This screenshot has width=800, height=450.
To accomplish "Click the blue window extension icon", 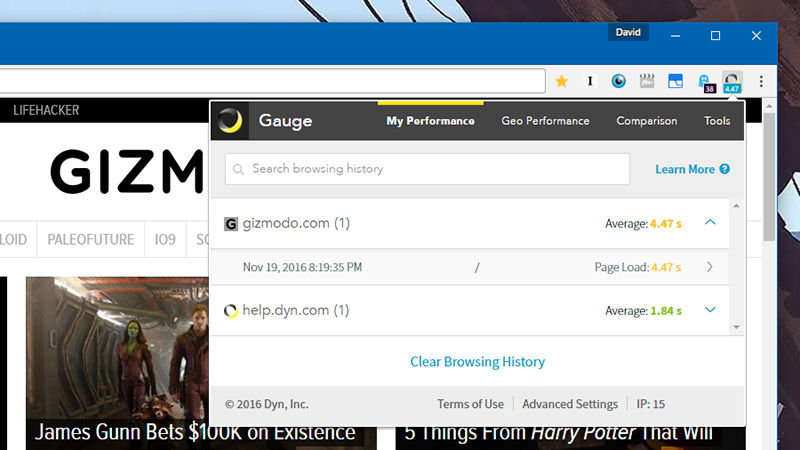I will [x=676, y=81].
